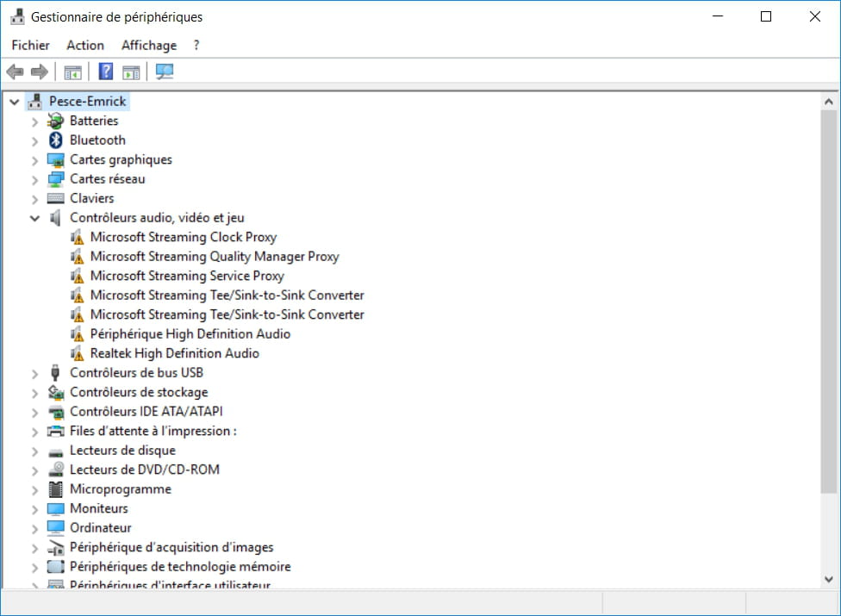Click the Bluetooth category icon
841x616 pixels.
(55, 140)
